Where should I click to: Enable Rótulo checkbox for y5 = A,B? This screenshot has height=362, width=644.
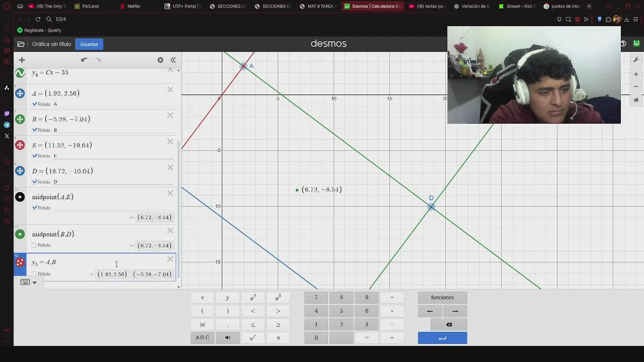coord(34,274)
